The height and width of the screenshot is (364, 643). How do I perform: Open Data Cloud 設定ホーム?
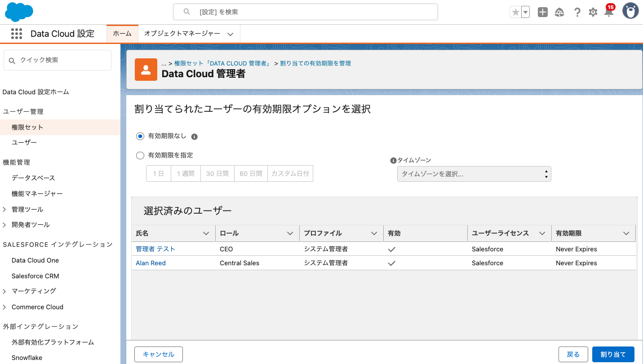pyautogui.click(x=36, y=92)
